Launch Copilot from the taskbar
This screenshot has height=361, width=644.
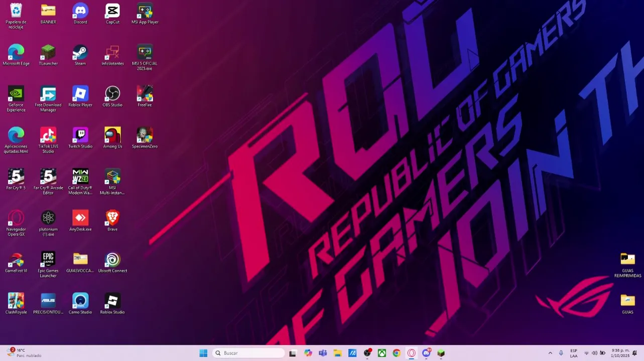click(x=308, y=353)
